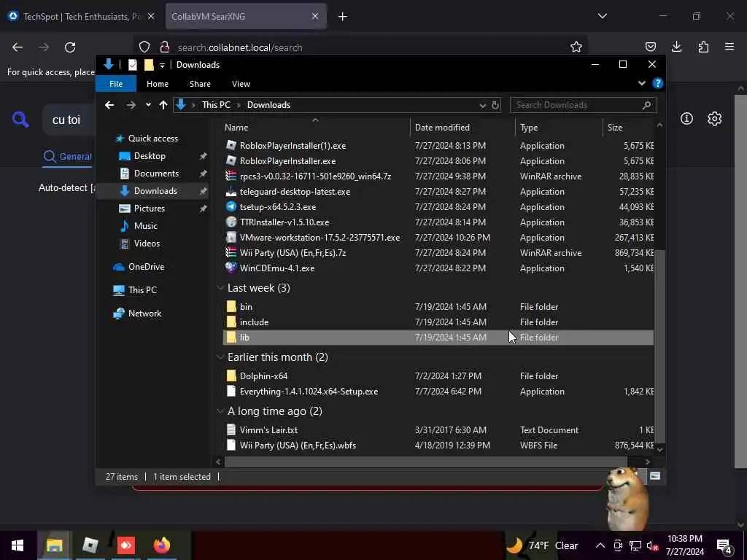Click the Search Downloads field
The image size is (747, 560).
tap(583, 105)
